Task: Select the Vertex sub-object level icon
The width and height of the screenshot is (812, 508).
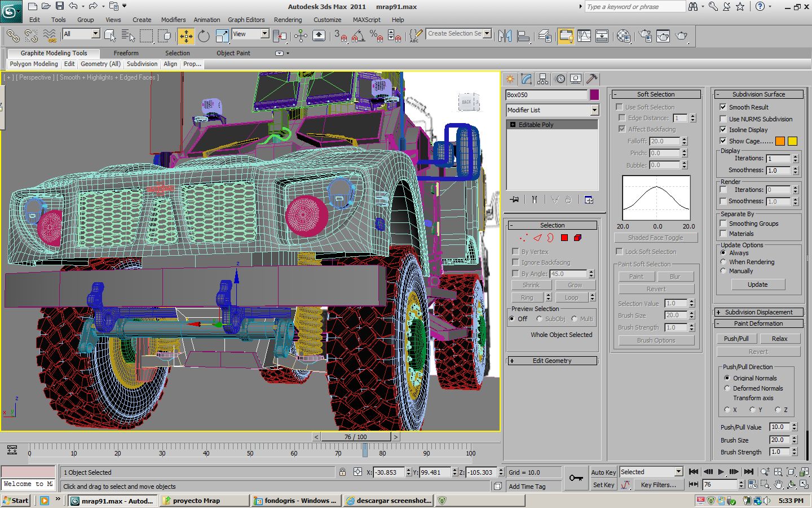Action: 524,238
